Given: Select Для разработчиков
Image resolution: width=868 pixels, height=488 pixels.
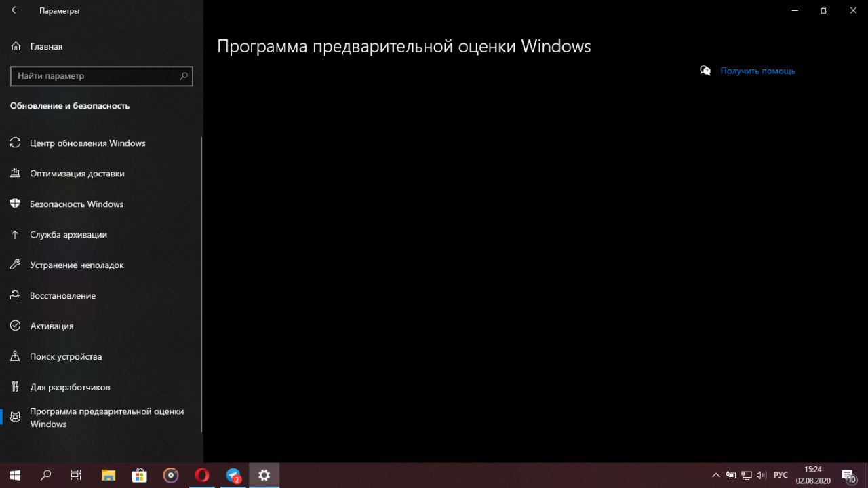Looking at the screenshot, I should 102,388.
